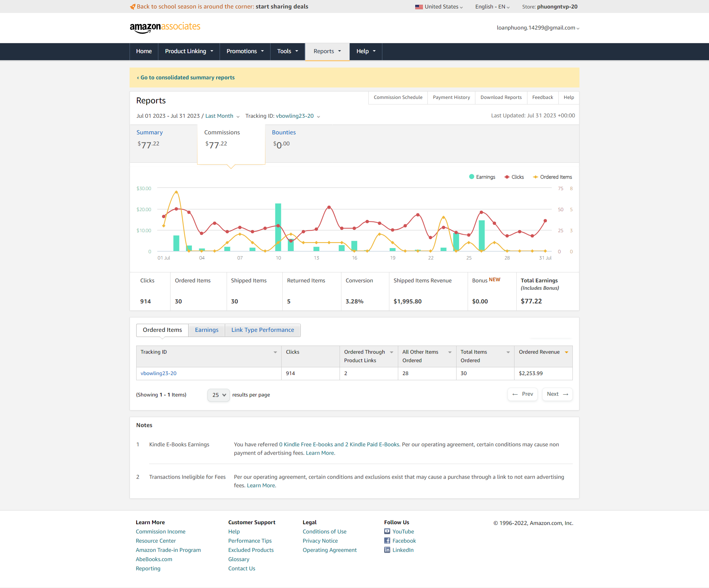709x588 pixels.
Task: Open Contact Us footer link
Action: (x=242, y=568)
